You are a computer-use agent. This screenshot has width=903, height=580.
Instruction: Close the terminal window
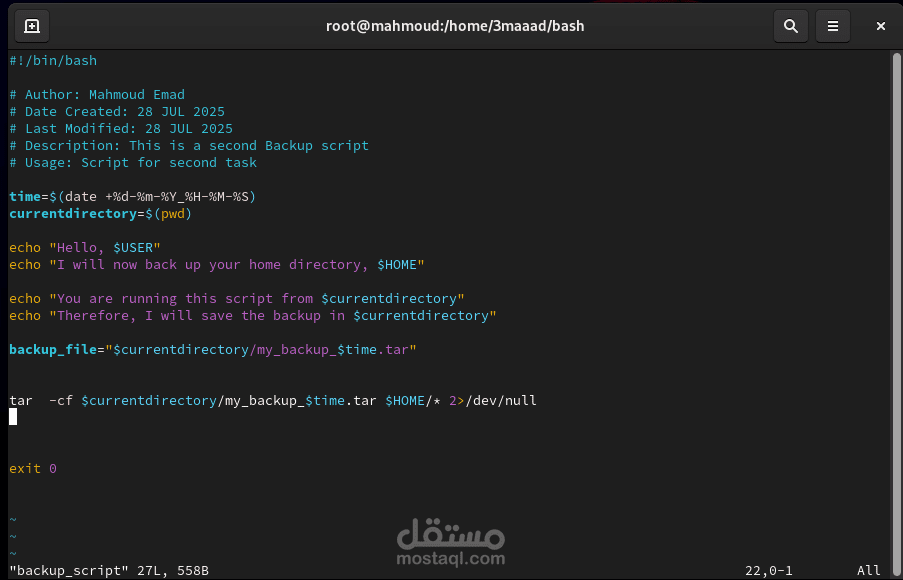pyautogui.click(x=881, y=26)
